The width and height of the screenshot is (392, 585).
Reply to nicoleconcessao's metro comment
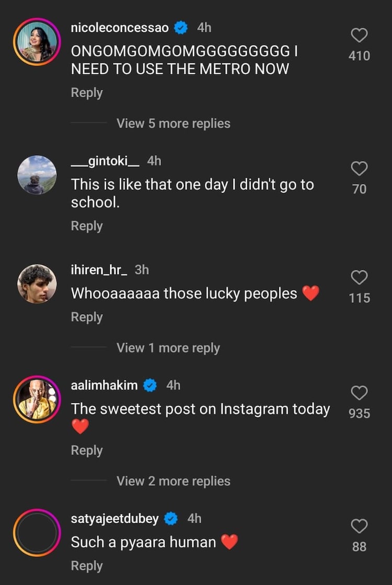pyautogui.click(x=87, y=93)
